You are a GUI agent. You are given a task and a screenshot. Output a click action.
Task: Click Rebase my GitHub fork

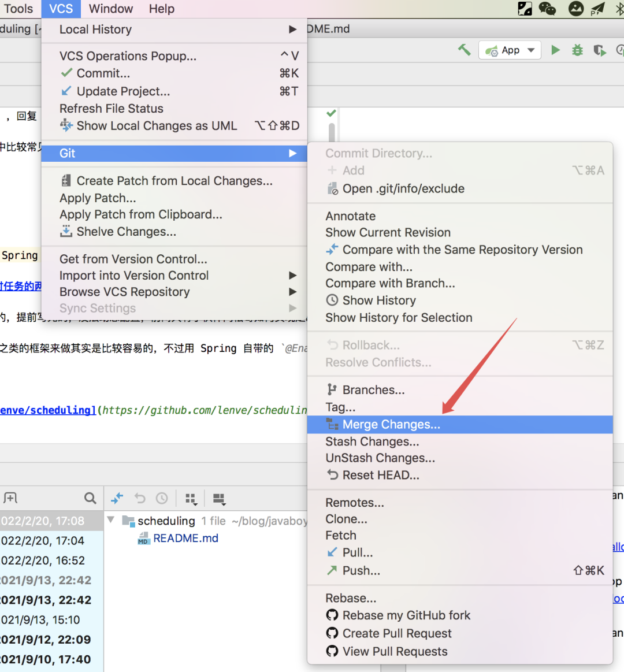pyautogui.click(x=460, y=615)
